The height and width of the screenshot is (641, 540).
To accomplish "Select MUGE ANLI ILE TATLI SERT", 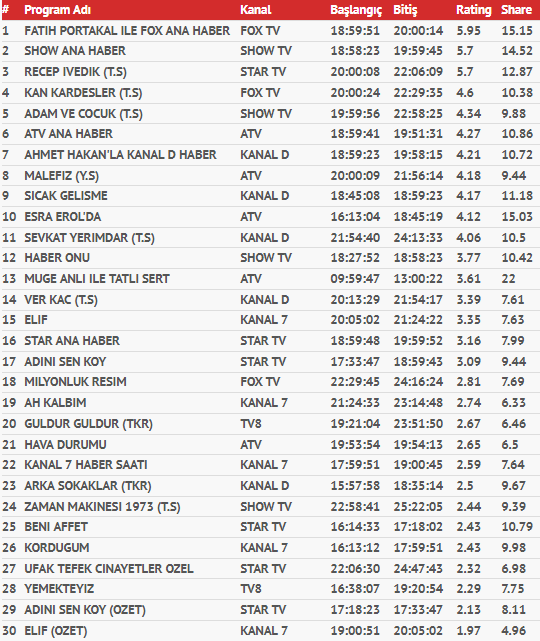I will pos(97,279).
